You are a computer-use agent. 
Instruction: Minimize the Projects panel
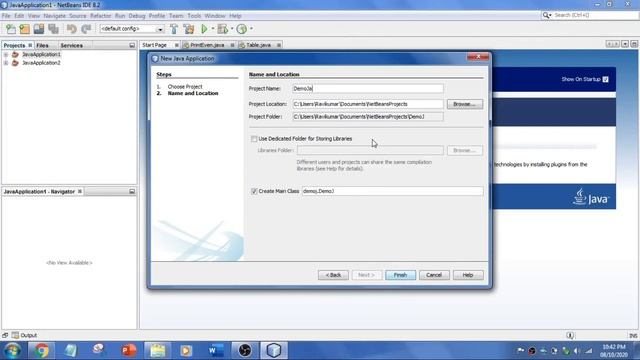click(x=132, y=45)
